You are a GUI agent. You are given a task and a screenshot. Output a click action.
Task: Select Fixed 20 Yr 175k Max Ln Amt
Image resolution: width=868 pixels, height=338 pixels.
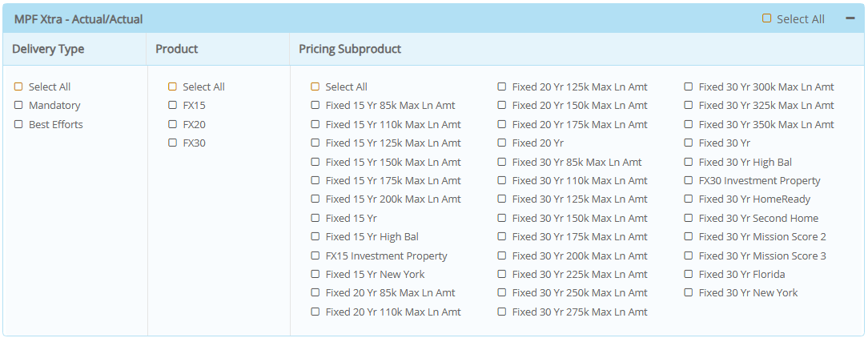click(x=502, y=125)
